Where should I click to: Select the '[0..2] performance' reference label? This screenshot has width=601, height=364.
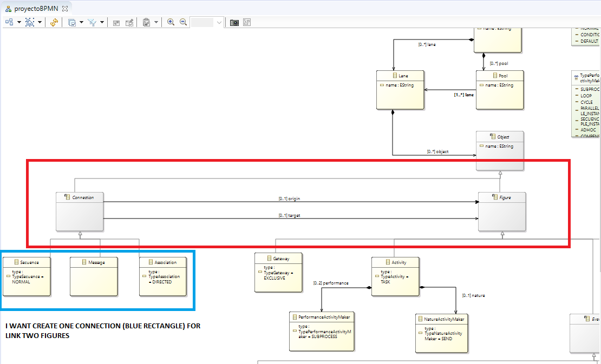(x=331, y=283)
